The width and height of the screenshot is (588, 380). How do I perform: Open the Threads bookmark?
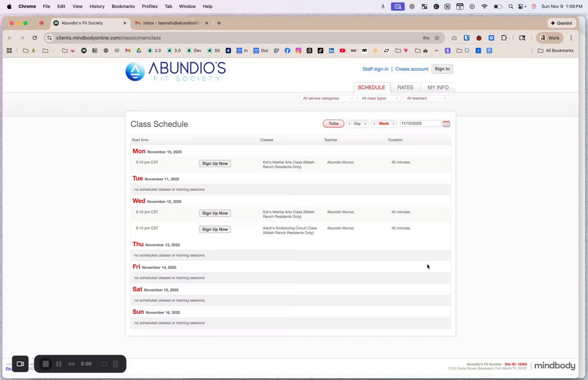click(x=310, y=51)
